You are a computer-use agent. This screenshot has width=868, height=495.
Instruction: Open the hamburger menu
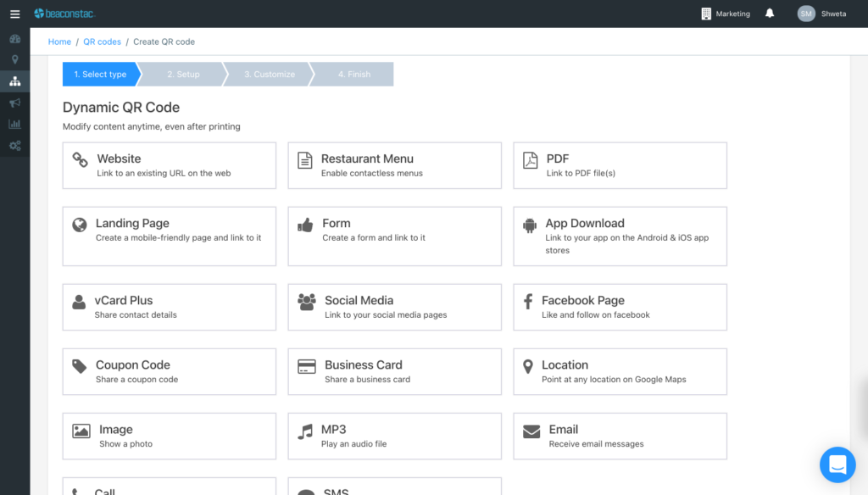[x=15, y=14]
